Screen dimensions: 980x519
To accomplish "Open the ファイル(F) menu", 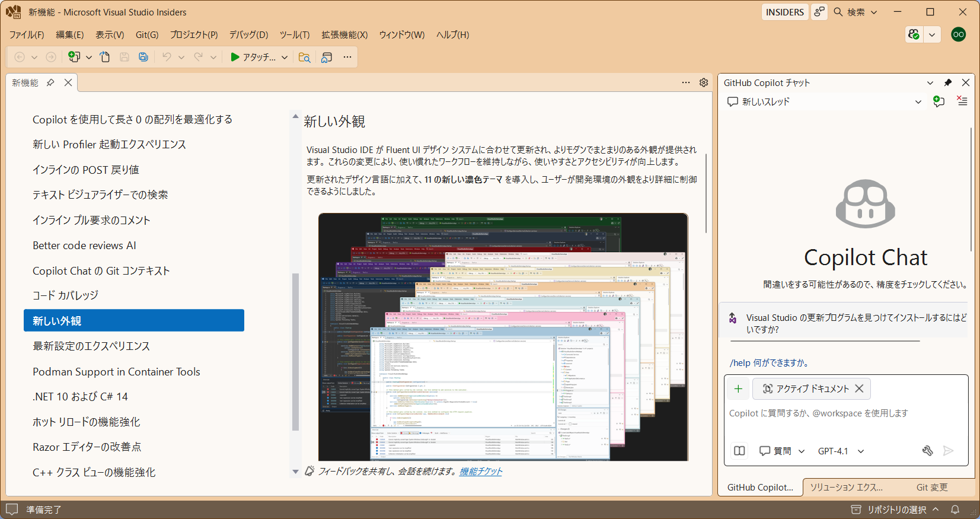I will [27, 34].
